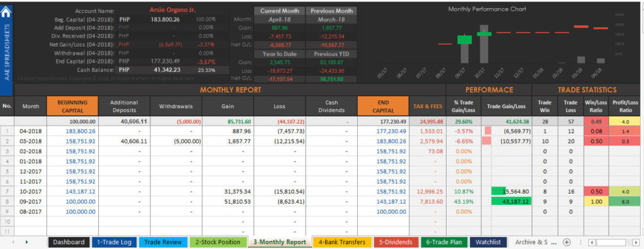The width and height of the screenshot is (644, 249).
Task: Open the Watchlist sheet tab
Action: tap(488, 243)
